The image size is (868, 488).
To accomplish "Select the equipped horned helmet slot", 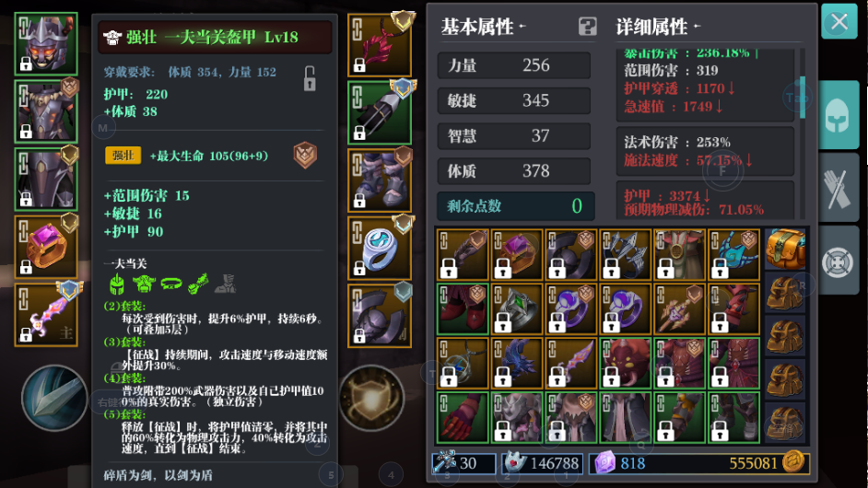I will click(x=46, y=43).
